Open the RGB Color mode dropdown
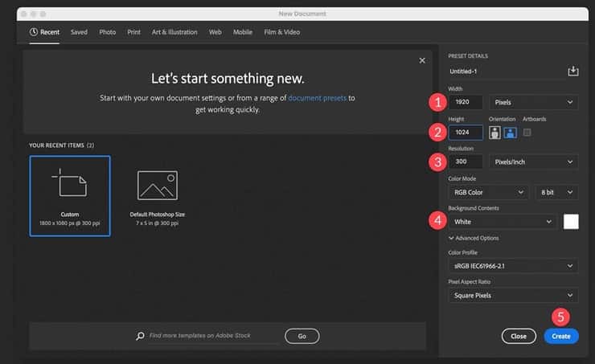Image resolution: width=595 pixels, height=364 pixels. (x=488, y=192)
